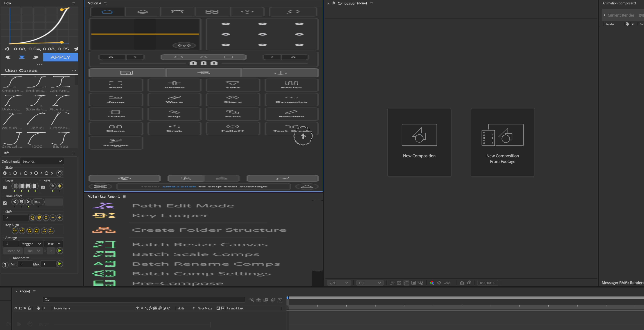Open the Motion 4 panel menu
Viewport: 644px width, 330px height.
pos(105,3)
